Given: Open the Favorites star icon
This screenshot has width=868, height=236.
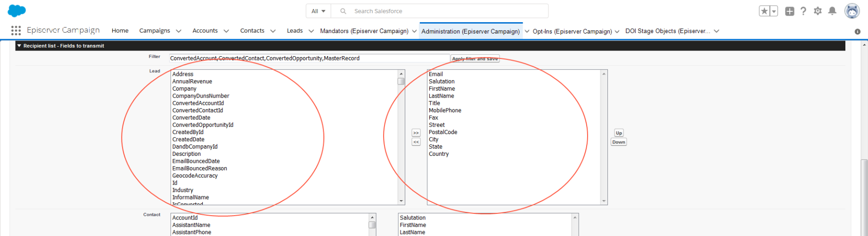Looking at the screenshot, I should [764, 11].
